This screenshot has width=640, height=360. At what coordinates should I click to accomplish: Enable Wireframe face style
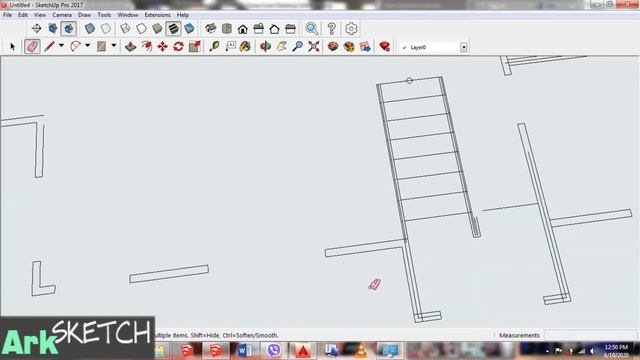tap(125, 29)
